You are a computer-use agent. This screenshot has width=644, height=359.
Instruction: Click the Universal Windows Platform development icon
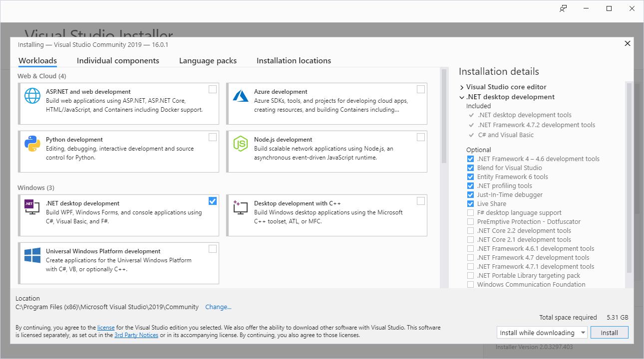[32, 255]
